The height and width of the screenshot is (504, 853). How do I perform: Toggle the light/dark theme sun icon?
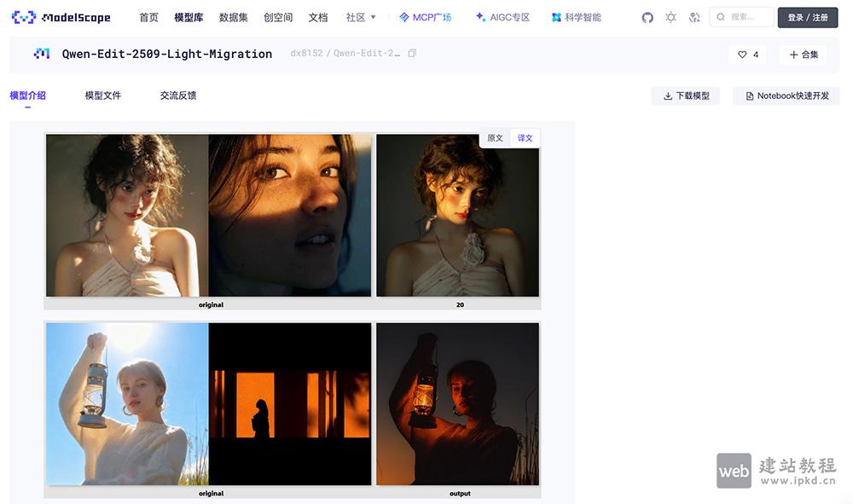coord(670,16)
